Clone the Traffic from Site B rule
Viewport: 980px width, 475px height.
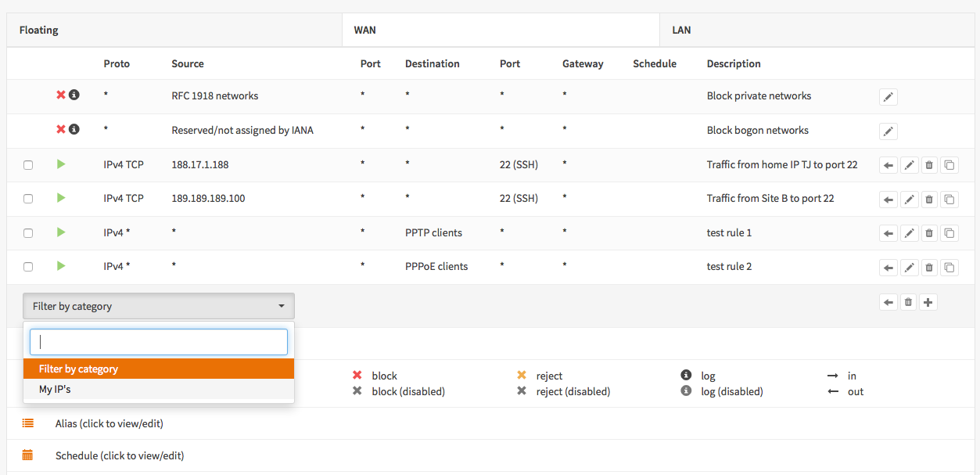point(949,200)
